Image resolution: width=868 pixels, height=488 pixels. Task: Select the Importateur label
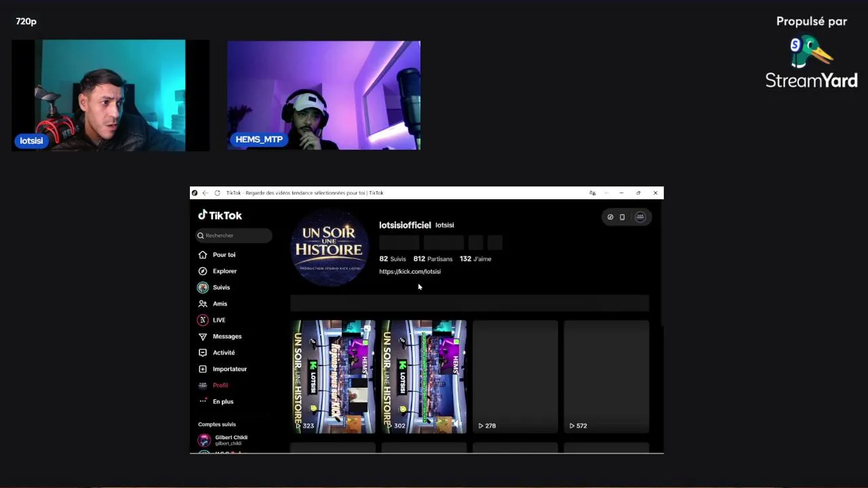pyautogui.click(x=230, y=369)
